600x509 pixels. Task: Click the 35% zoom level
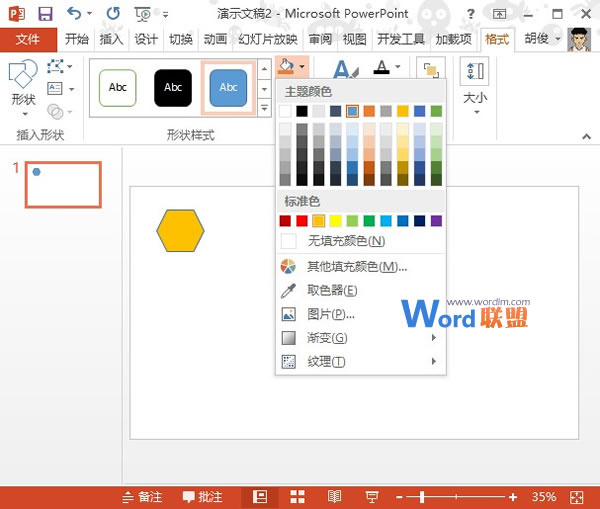point(544,497)
